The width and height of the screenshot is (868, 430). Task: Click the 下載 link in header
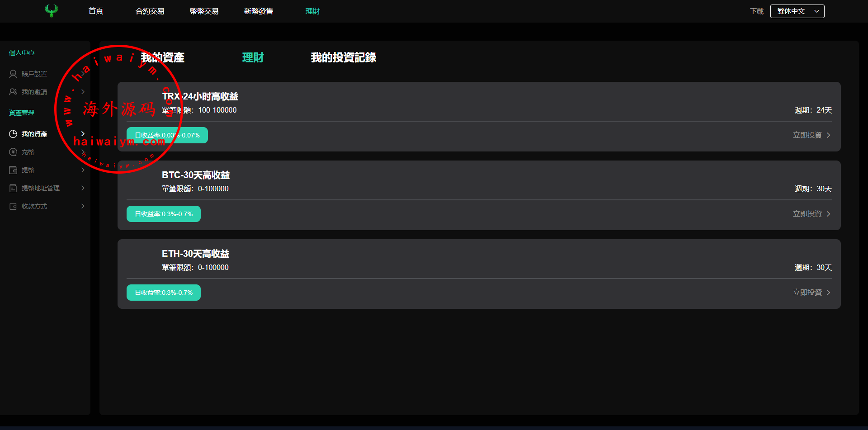[756, 11]
